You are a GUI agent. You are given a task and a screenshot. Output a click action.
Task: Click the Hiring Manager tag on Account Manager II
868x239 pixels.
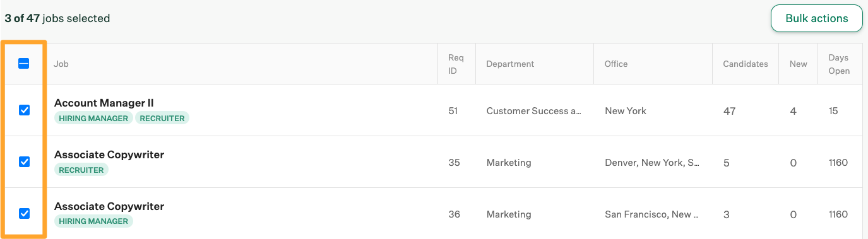point(93,118)
